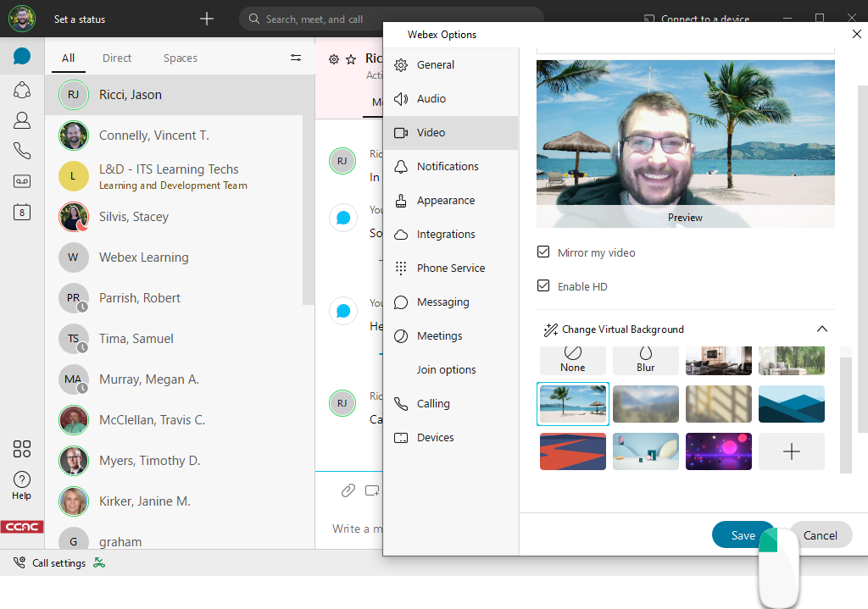Viewport: 868px width, 609px height.
Task: Select the red and navy abstract background
Action: point(572,451)
